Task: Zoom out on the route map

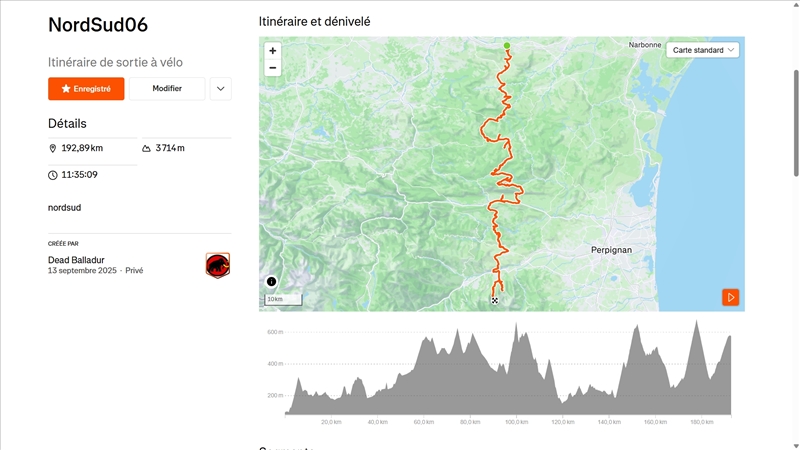Action: pos(273,68)
